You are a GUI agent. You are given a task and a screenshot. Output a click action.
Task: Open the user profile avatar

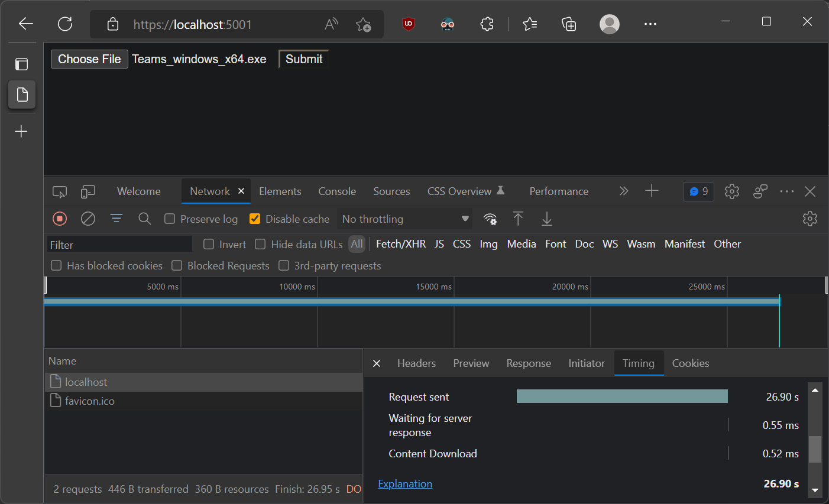pyautogui.click(x=610, y=24)
